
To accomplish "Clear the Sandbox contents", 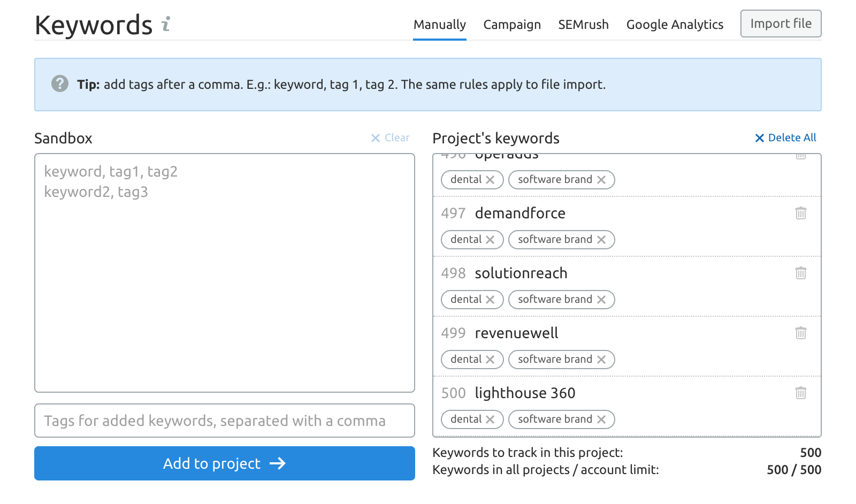I will click(x=390, y=138).
